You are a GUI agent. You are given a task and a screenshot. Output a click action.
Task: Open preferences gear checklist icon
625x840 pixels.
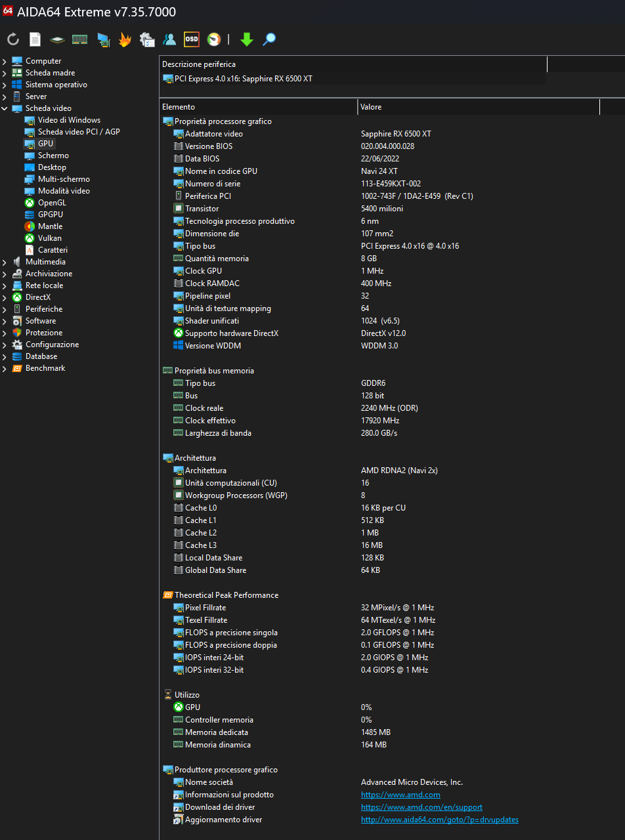click(147, 39)
